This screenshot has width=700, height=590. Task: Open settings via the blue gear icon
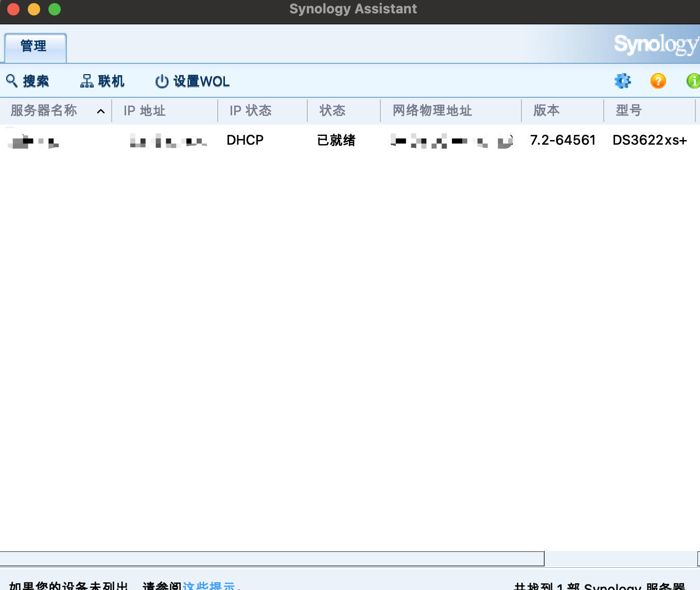pyautogui.click(x=623, y=81)
